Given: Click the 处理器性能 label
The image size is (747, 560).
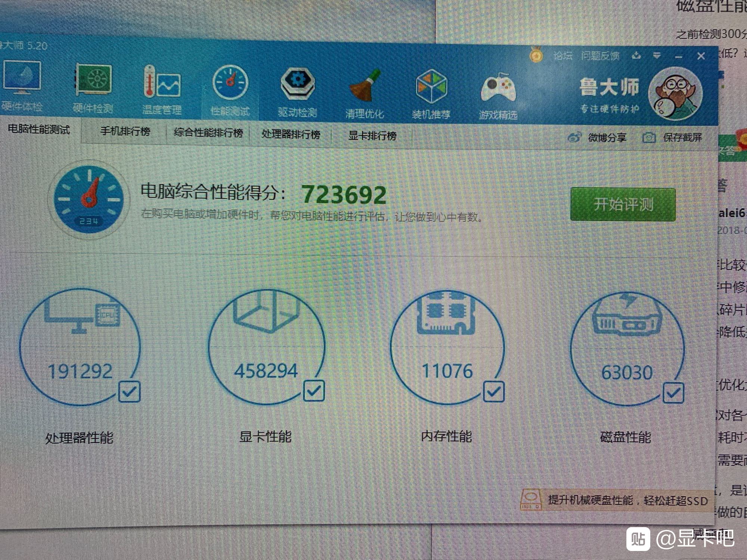Looking at the screenshot, I should click(79, 438).
